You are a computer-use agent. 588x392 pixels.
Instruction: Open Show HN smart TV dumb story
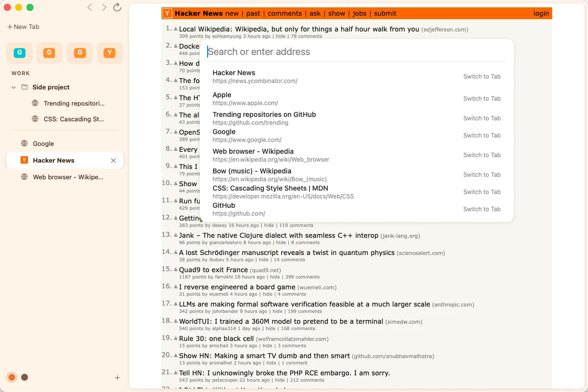click(x=265, y=356)
